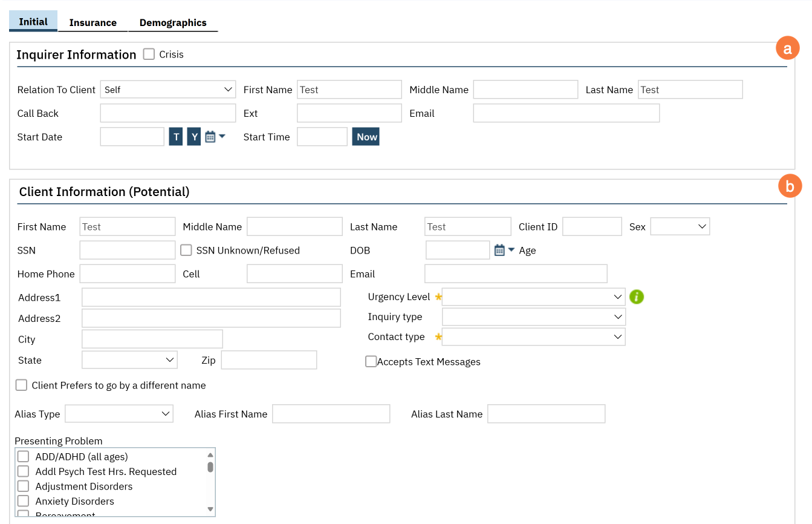This screenshot has width=812, height=524.
Task: Click the Presenting Problem list scroll-down arrow
Action: (210, 509)
